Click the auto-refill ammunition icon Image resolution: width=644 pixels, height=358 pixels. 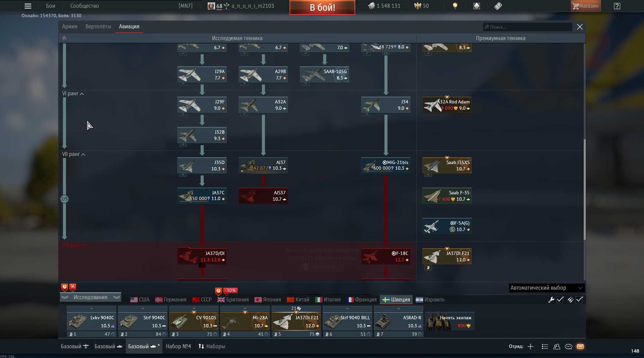[x=570, y=299]
